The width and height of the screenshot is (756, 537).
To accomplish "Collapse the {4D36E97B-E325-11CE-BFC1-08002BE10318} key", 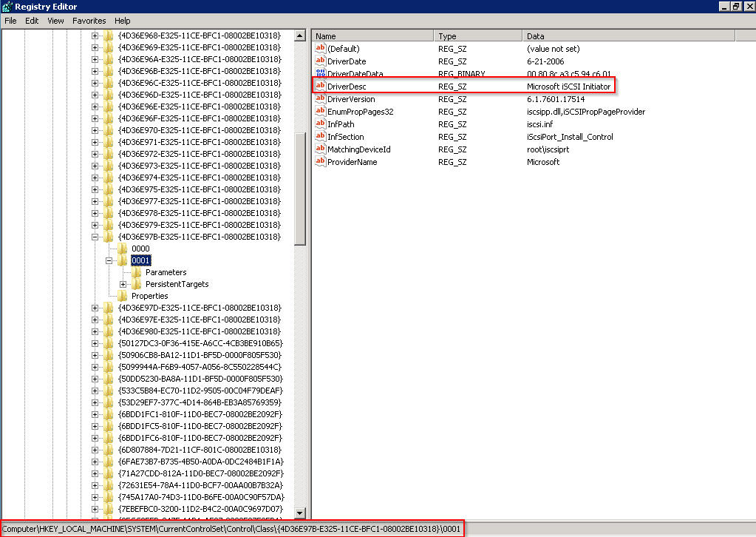I will [x=95, y=237].
